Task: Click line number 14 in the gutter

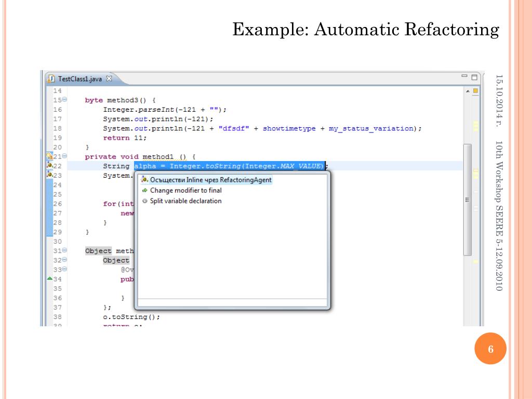Action: 57,91
